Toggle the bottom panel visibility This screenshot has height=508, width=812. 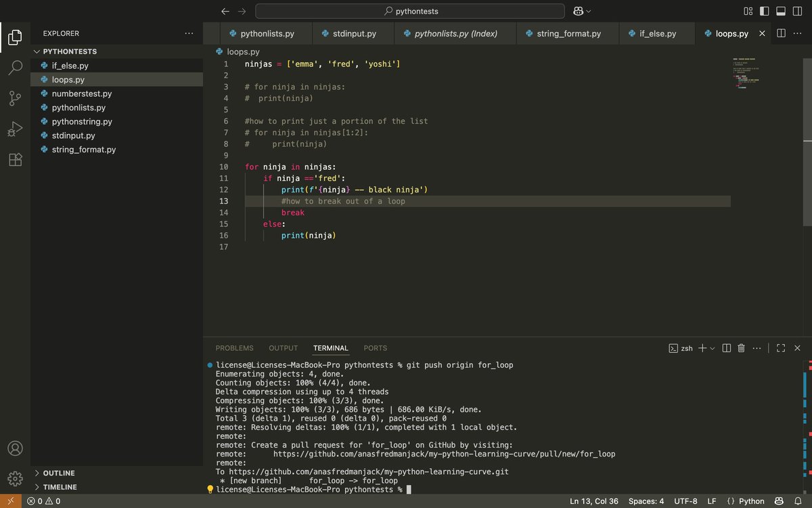click(x=781, y=11)
